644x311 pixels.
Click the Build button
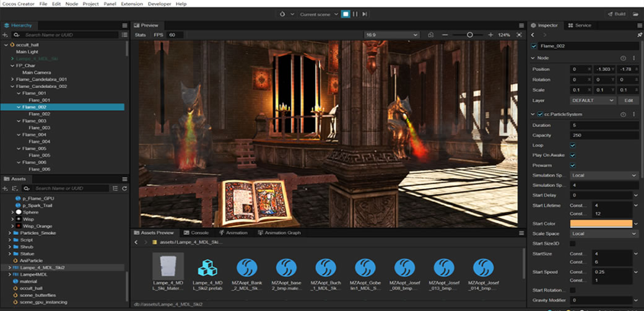[616, 14]
